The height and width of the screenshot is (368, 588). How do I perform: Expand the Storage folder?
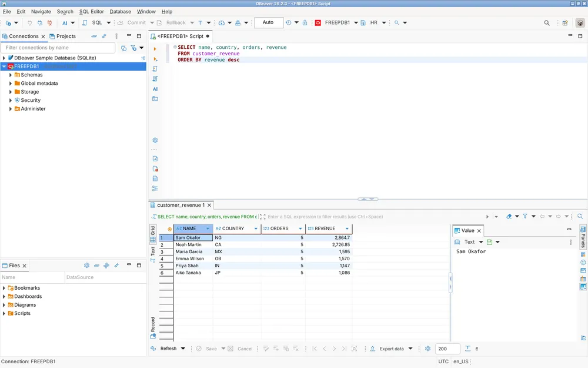[x=11, y=92]
